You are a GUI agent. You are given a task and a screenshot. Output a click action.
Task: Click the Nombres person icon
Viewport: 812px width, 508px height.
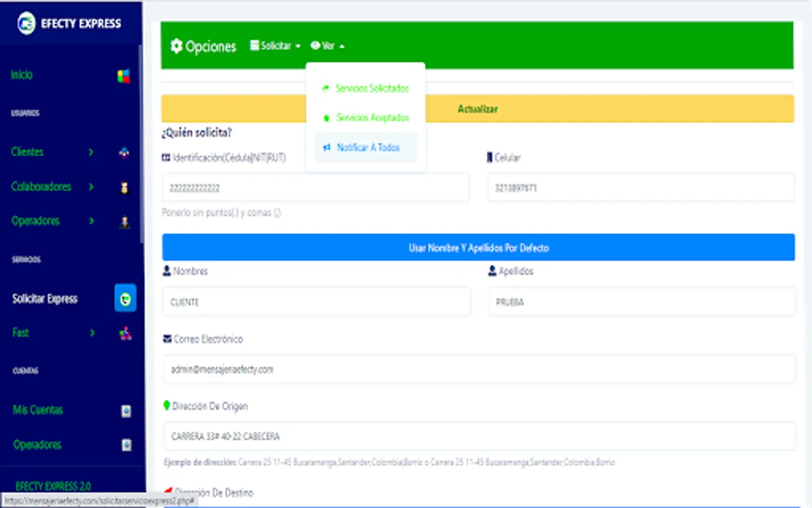pos(166,271)
